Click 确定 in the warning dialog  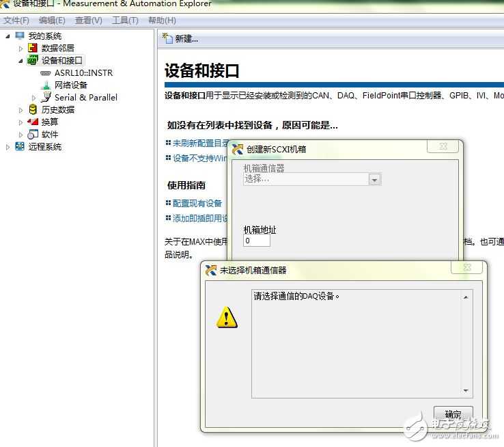tap(453, 414)
